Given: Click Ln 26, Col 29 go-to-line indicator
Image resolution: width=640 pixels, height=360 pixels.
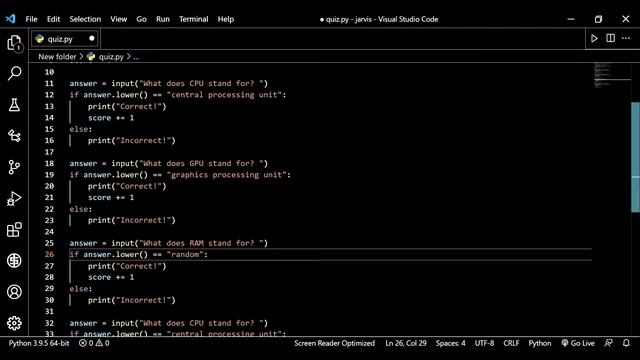Looking at the screenshot, I should (x=406, y=343).
